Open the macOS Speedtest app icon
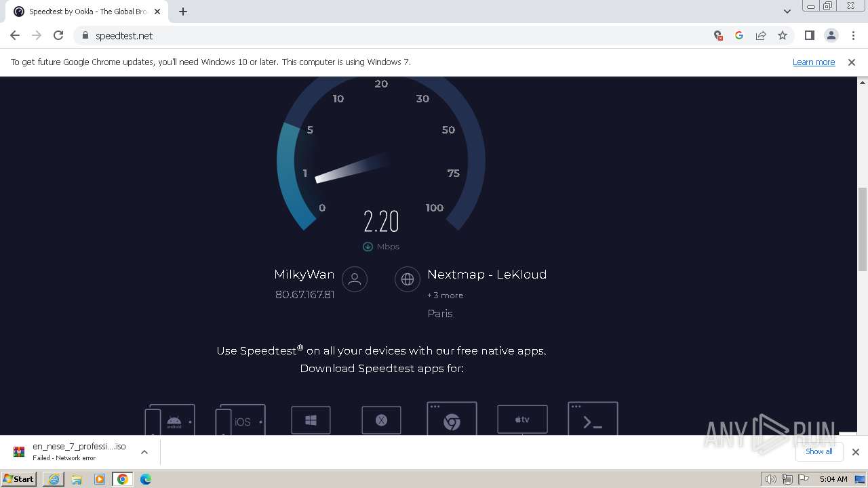868x488 pixels. (381, 420)
